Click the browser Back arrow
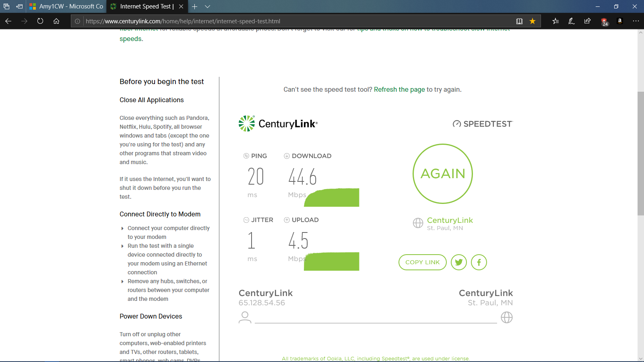This screenshot has width=644, height=362. pos(8,21)
